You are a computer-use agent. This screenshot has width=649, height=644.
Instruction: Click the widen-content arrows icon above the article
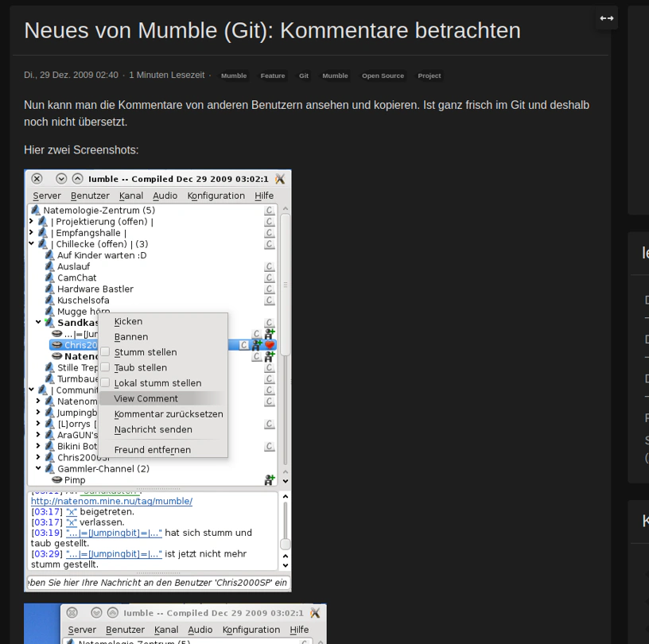(x=606, y=18)
